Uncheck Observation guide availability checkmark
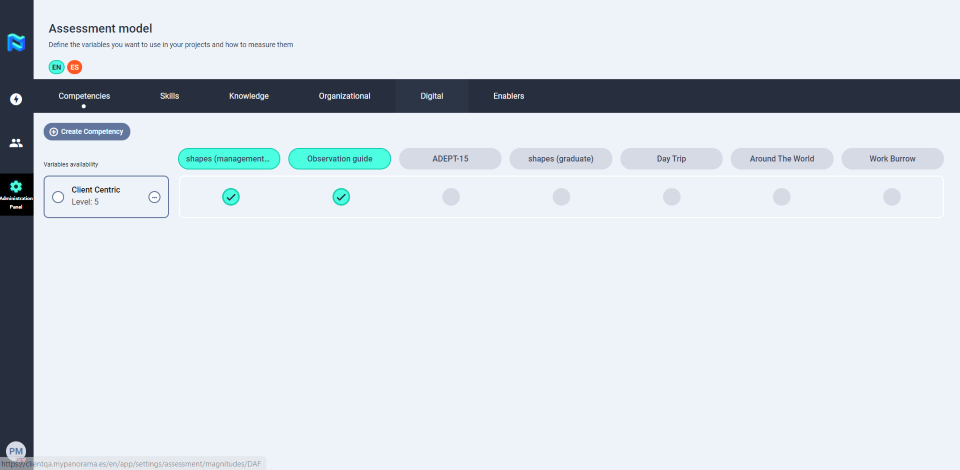960x470 pixels. 341,197
